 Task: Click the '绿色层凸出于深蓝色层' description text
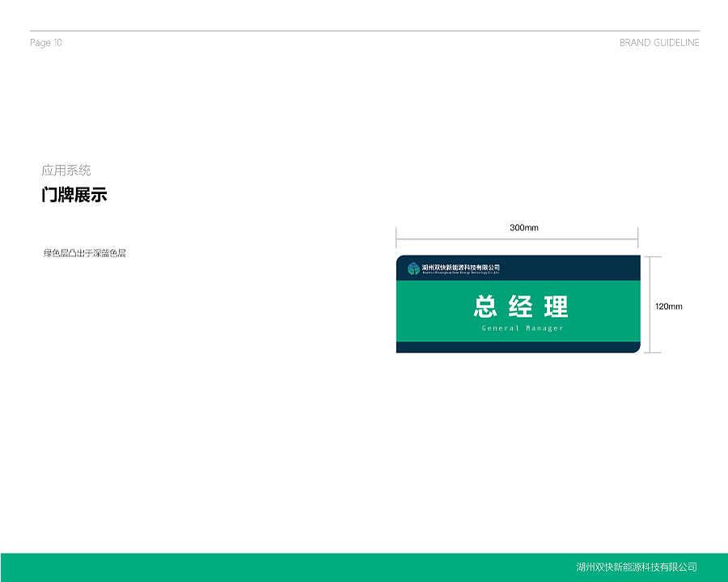(x=84, y=253)
